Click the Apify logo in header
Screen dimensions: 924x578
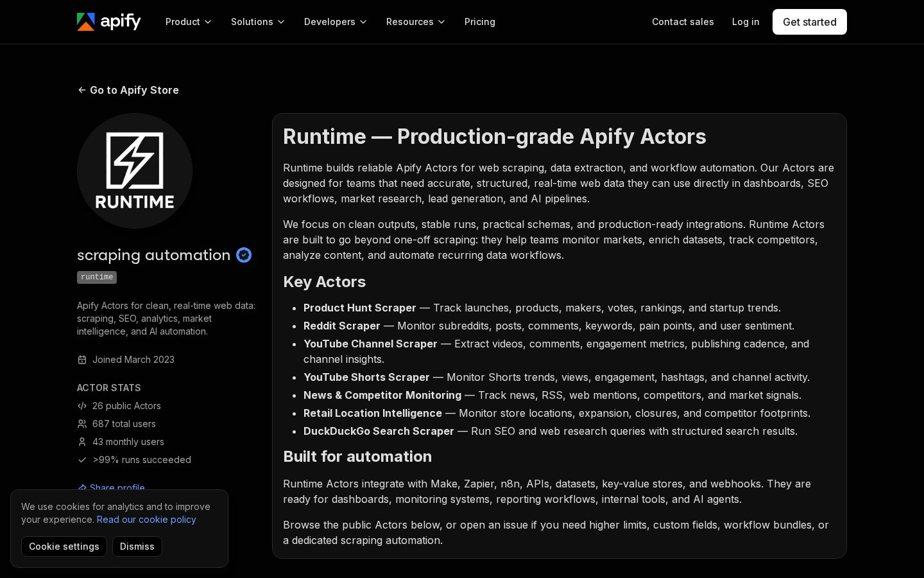pyautogui.click(x=109, y=22)
